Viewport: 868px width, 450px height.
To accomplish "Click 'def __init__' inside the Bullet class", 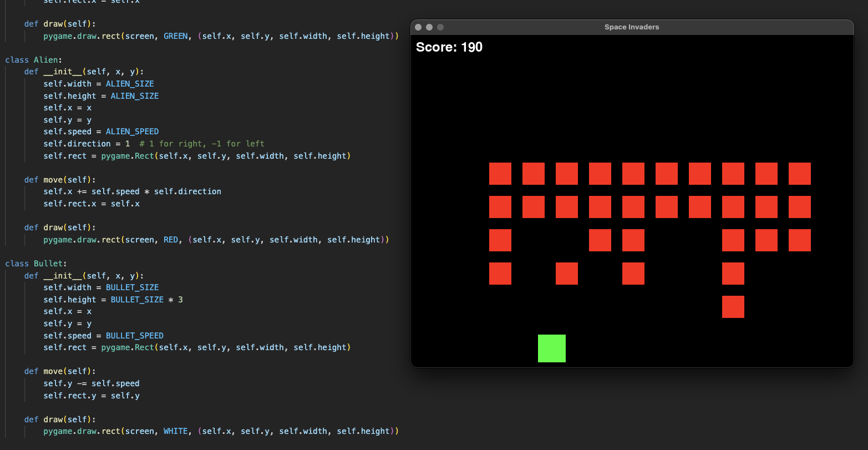I will (x=53, y=276).
